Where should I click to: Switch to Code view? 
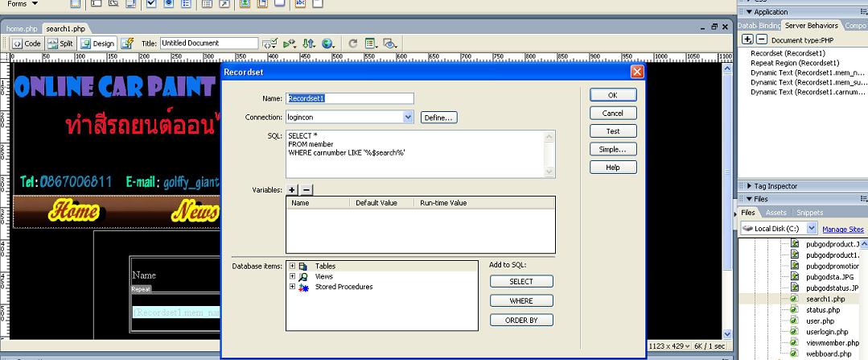pos(26,43)
